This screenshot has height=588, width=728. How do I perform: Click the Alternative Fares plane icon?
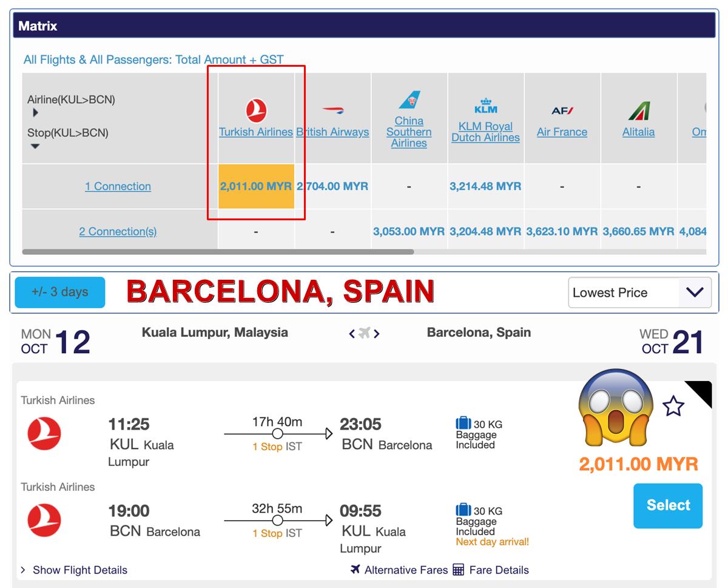pyautogui.click(x=356, y=569)
